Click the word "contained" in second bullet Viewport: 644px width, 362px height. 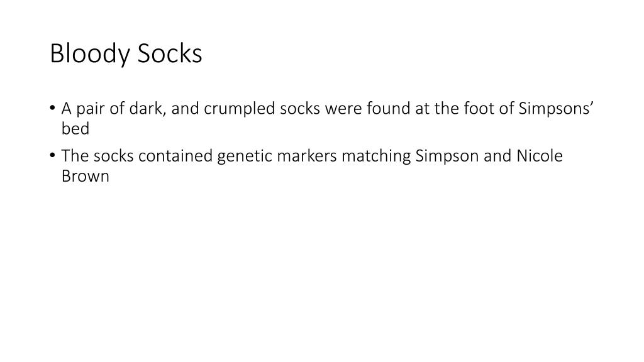175,156
